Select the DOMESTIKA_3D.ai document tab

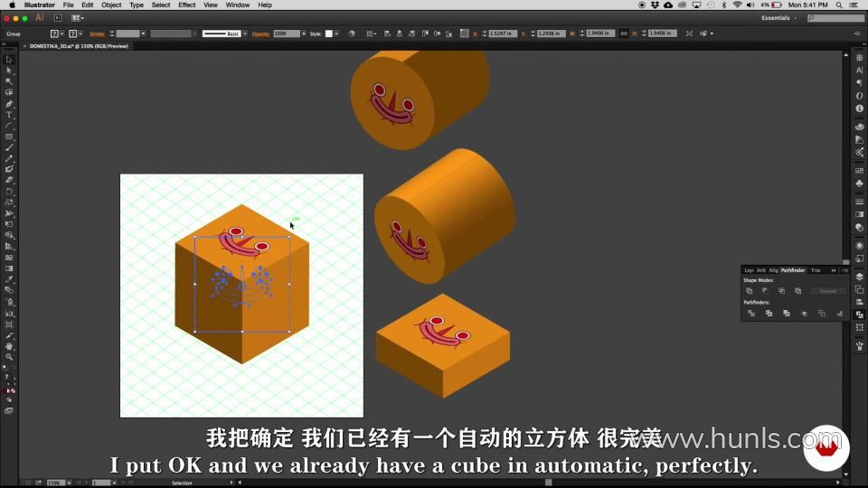coord(79,46)
